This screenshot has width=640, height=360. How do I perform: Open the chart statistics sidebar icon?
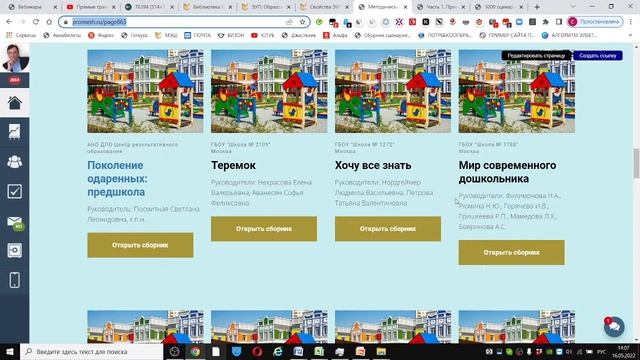(15, 132)
